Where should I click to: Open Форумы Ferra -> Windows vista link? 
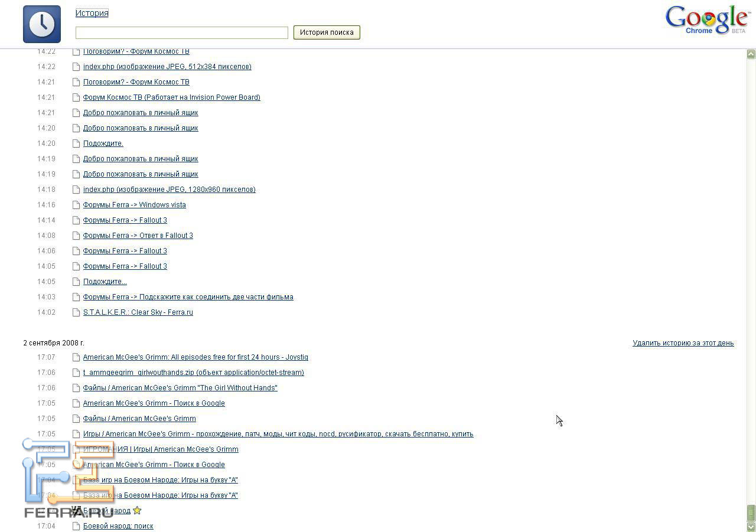tap(135, 205)
